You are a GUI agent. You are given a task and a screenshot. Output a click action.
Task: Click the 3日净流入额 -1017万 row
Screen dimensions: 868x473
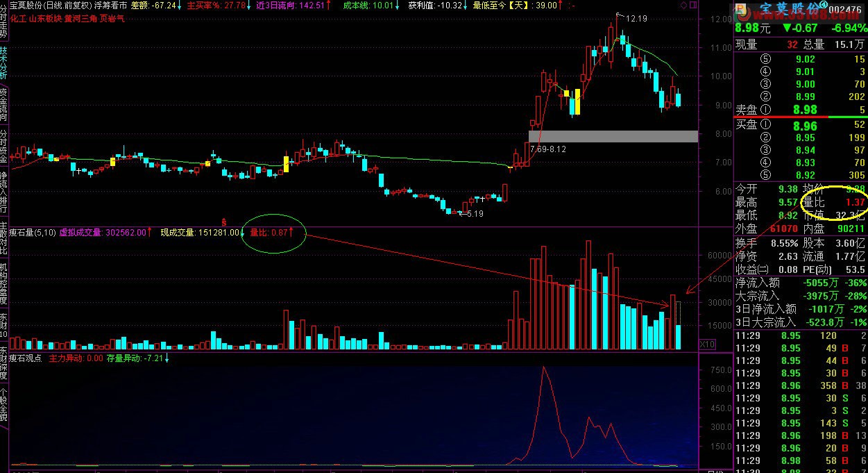[x=801, y=309]
